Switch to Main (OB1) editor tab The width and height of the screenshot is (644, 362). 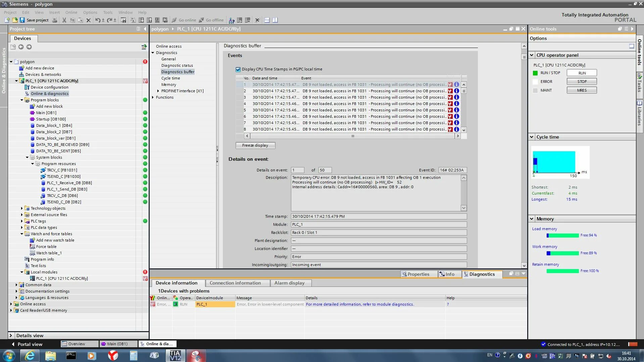coord(117,344)
